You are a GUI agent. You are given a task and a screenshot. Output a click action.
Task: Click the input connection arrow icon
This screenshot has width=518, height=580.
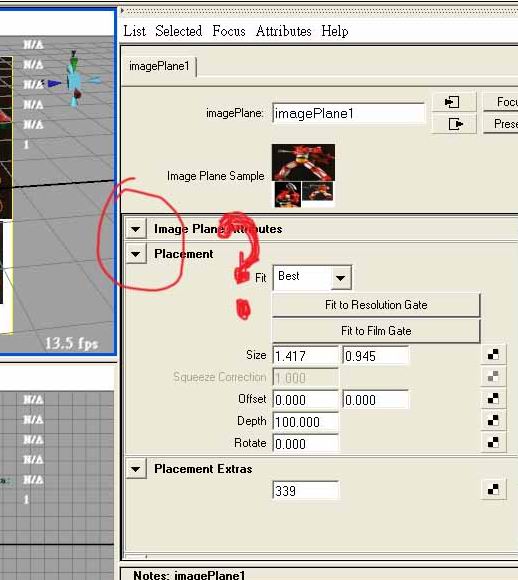[454, 102]
